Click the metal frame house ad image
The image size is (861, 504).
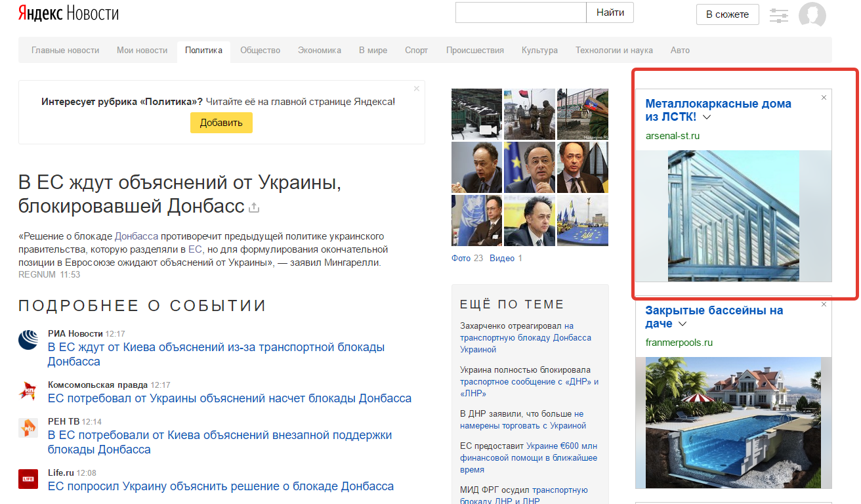coord(734,216)
